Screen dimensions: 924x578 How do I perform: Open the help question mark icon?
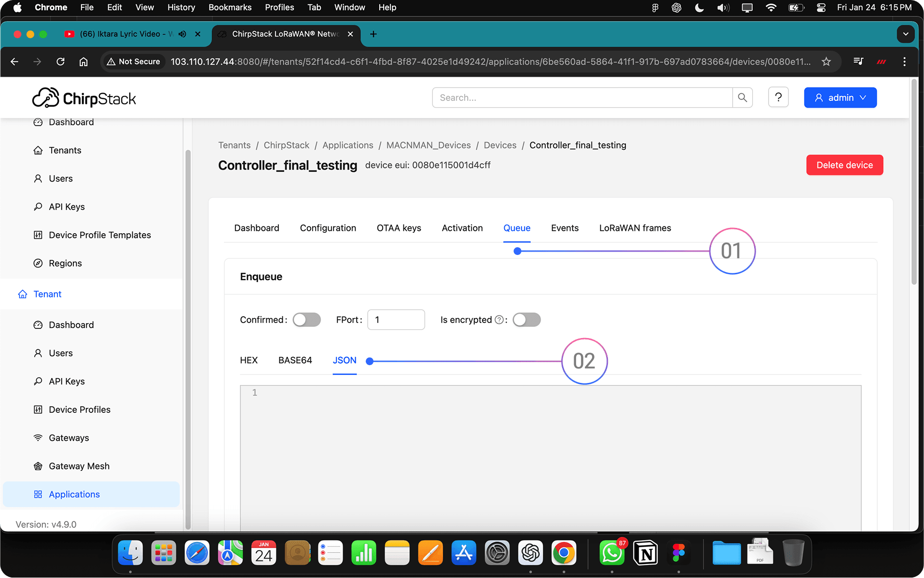778,98
